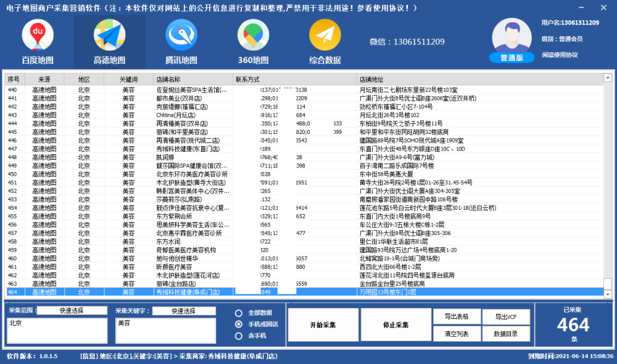Click address 建国路93号院万达广场4号楼底商1-20
Viewport: 617px width, 364px height.
[408, 250]
